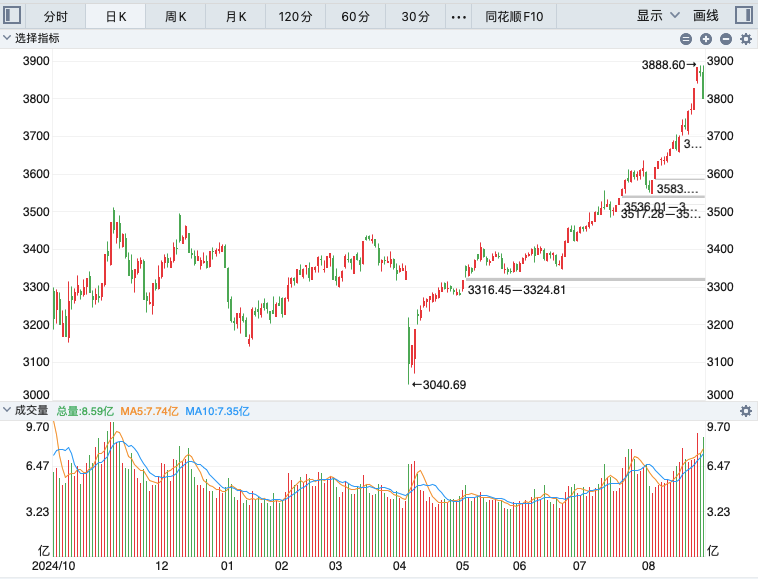Click the plus icon to zoom chart in
The width and height of the screenshot is (758, 579).
click(706, 39)
